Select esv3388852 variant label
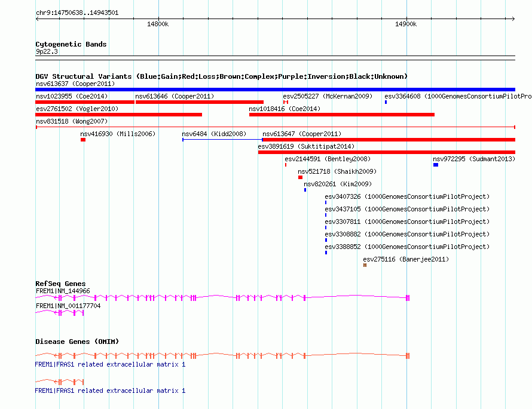 407,247
